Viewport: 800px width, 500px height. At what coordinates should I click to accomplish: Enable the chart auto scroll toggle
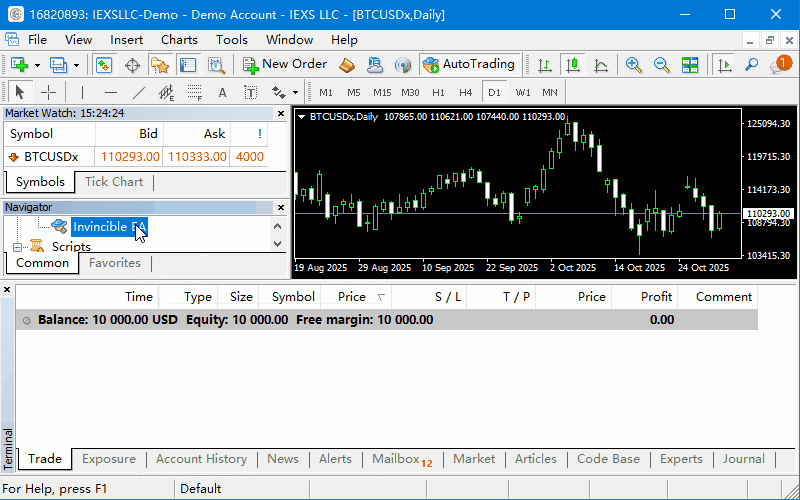coord(724,65)
